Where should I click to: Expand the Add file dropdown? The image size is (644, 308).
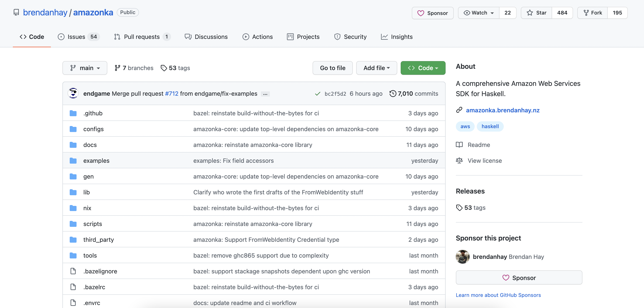(376, 68)
